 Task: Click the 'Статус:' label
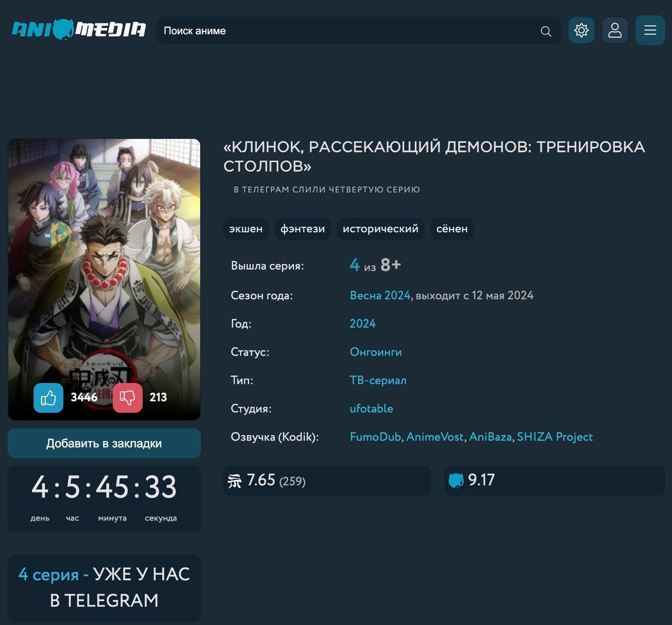pyautogui.click(x=250, y=352)
